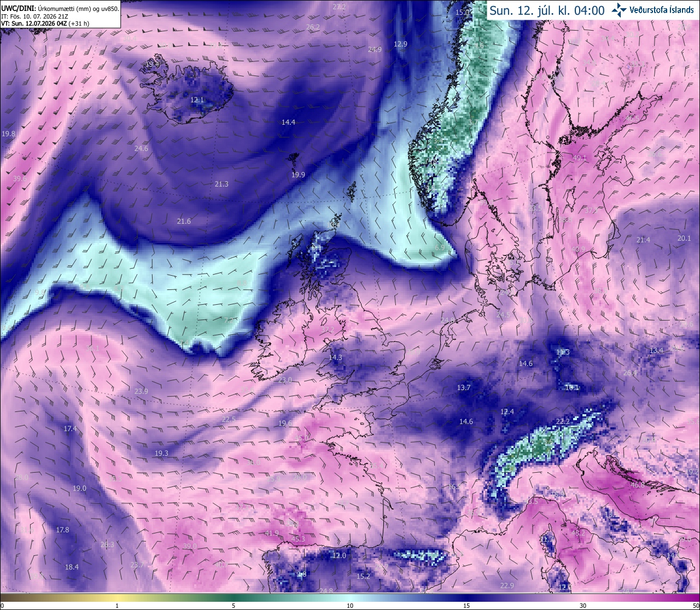Image resolution: width=700 pixels, height=610 pixels.
Task: Click the 14.3 value over the Irish Sea
Action: 335,357
